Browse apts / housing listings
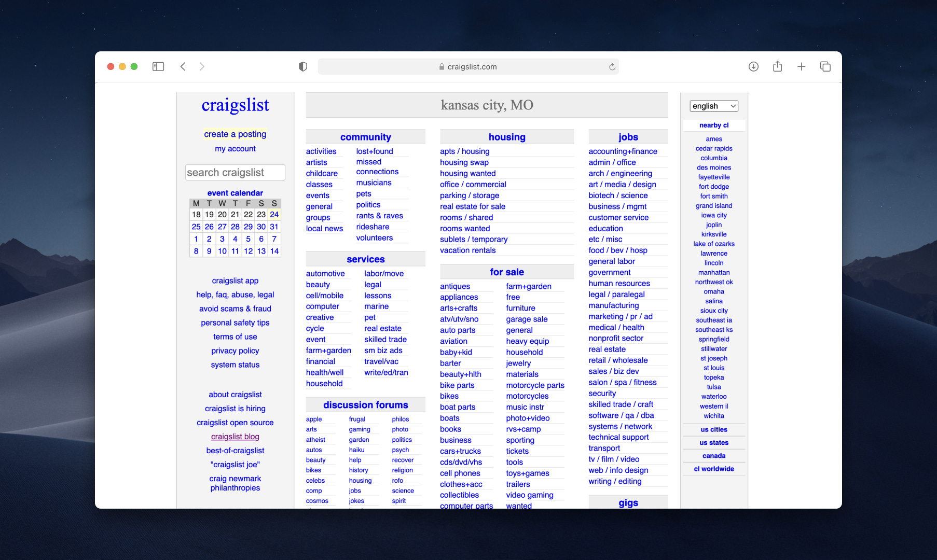 pos(464,151)
